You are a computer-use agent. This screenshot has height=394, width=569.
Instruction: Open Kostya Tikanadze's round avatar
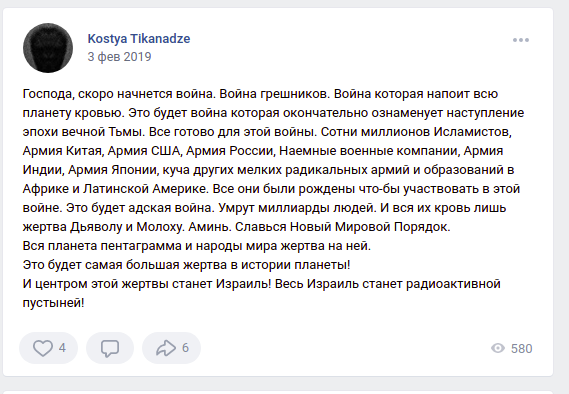tap(48, 48)
